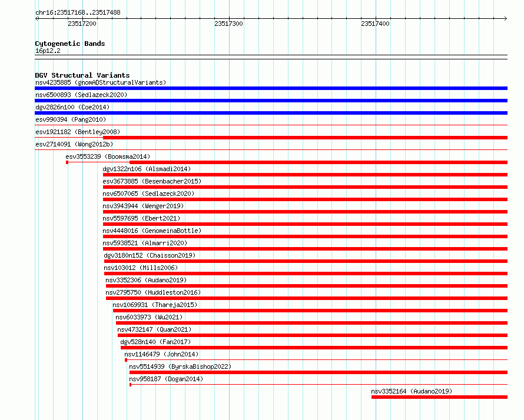
Task: Open nsv3352306 (Audano2019) label
Action: tap(146, 280)
